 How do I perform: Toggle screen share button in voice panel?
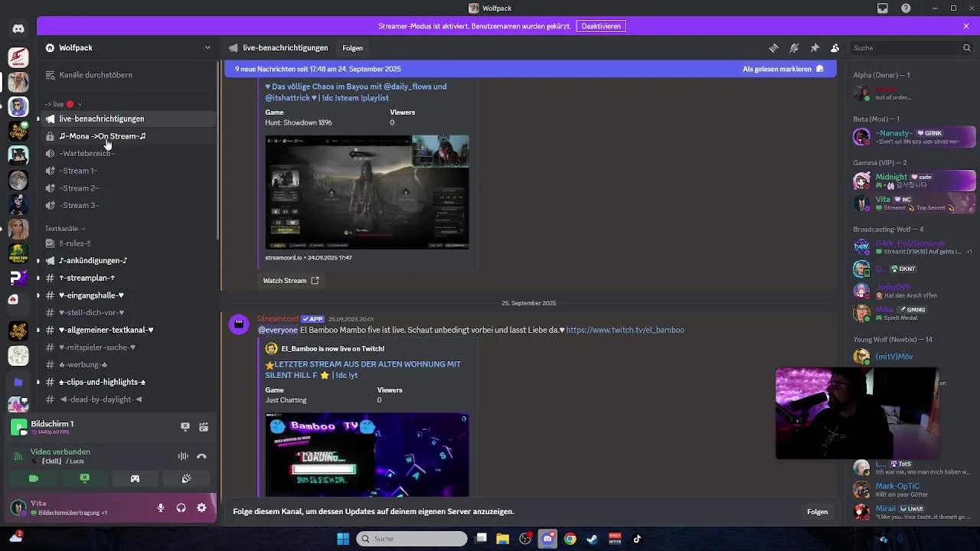(84, 478)
